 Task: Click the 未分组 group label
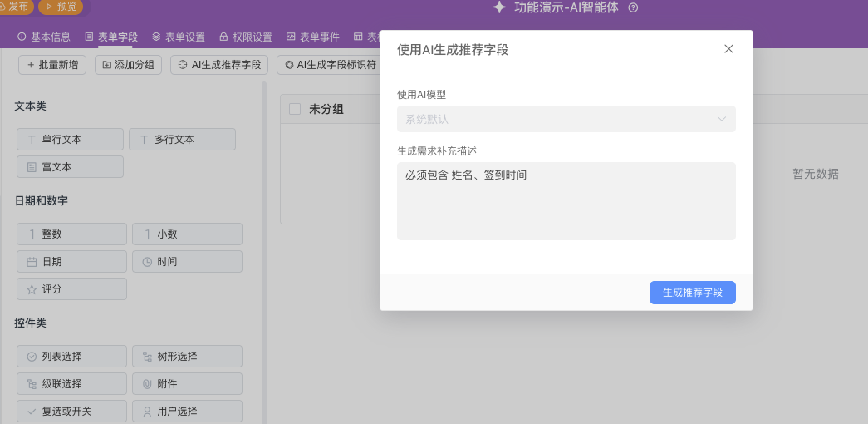click(x=326, y=109)
